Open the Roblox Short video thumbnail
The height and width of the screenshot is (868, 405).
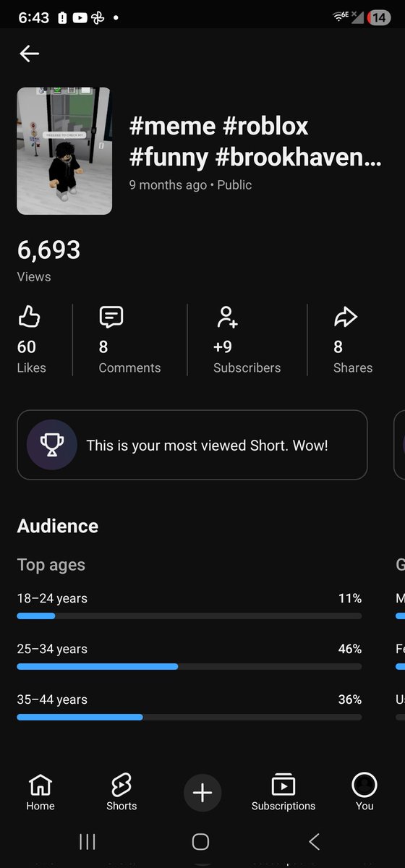tap(64, 151)
